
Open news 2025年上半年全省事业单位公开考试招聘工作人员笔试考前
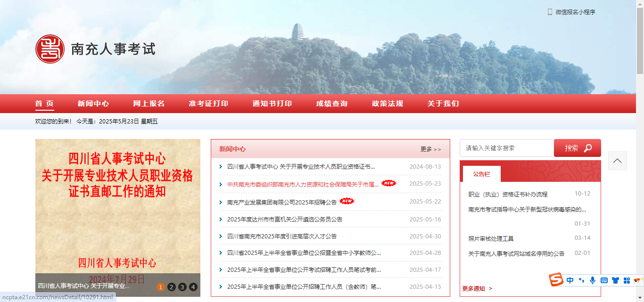click(x=304, y=270)
